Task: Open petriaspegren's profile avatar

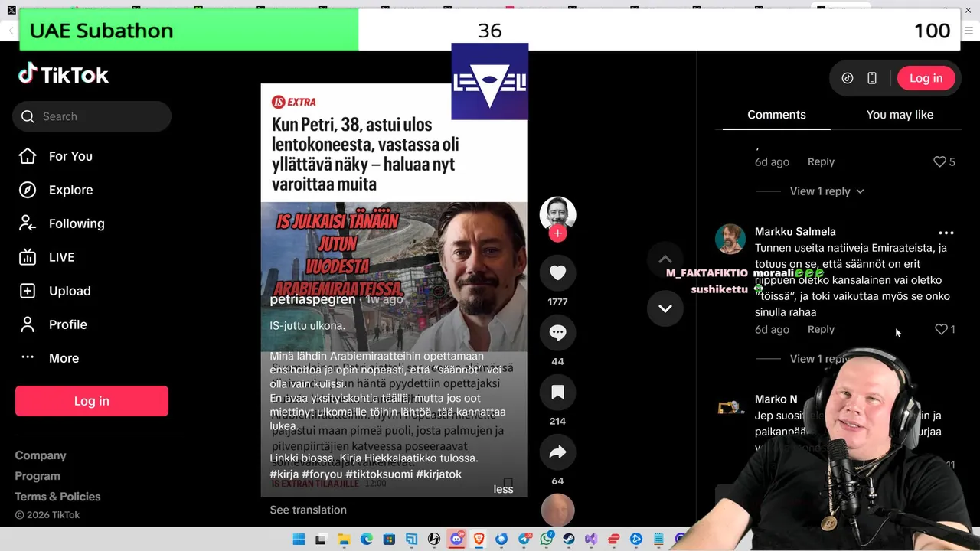Action: click(557, 214)
